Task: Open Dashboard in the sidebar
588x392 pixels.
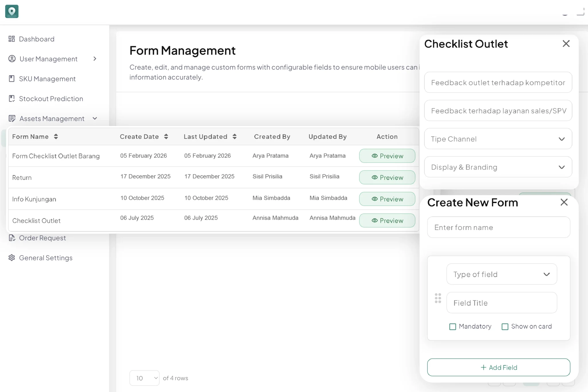Action: click(37, 39)
